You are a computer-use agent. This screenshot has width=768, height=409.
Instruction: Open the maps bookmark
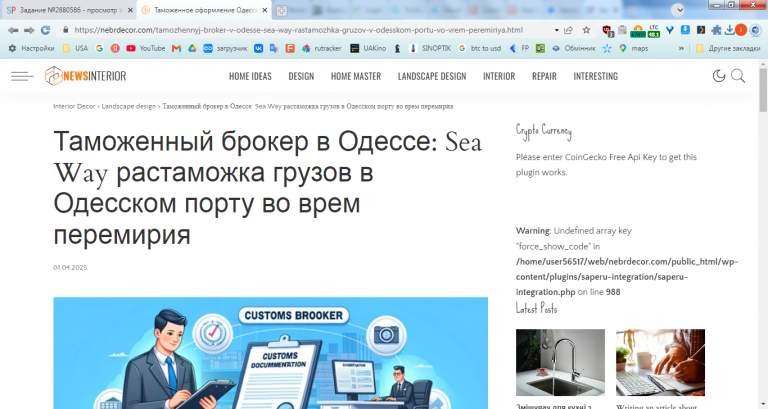click(633, 48)
